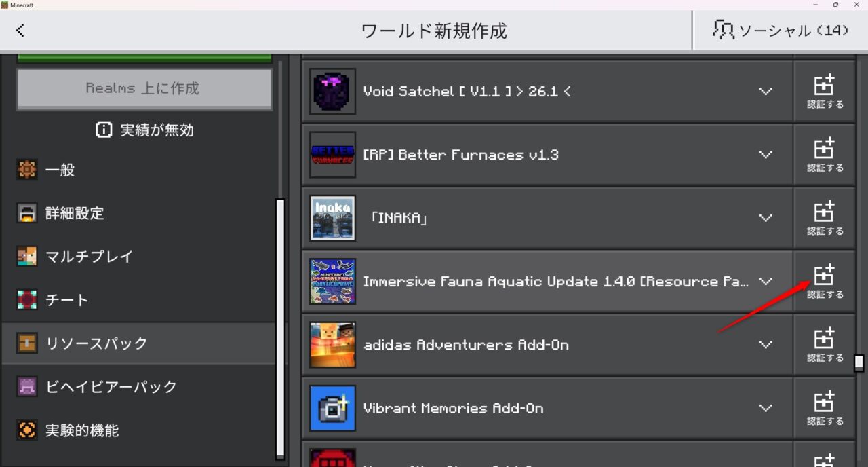Activate the Better Furnaces v1.3 pack
Screen dimensions: 868x467
825,155
